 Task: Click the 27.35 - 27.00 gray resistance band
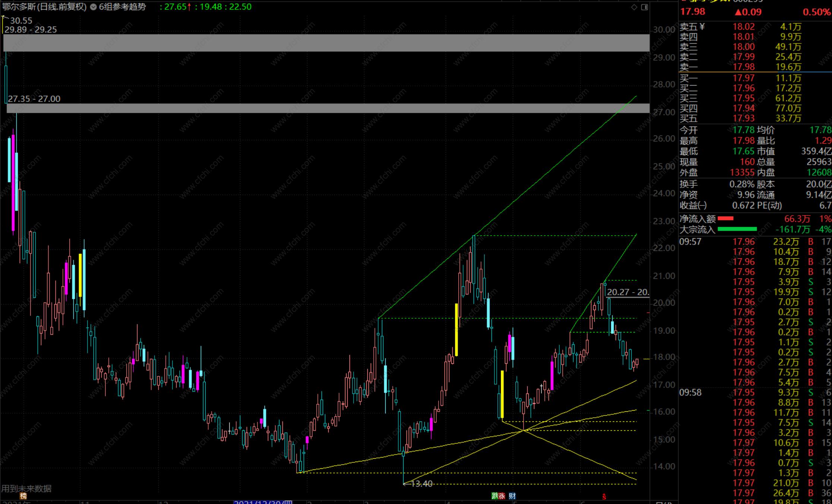click(328, 108)
